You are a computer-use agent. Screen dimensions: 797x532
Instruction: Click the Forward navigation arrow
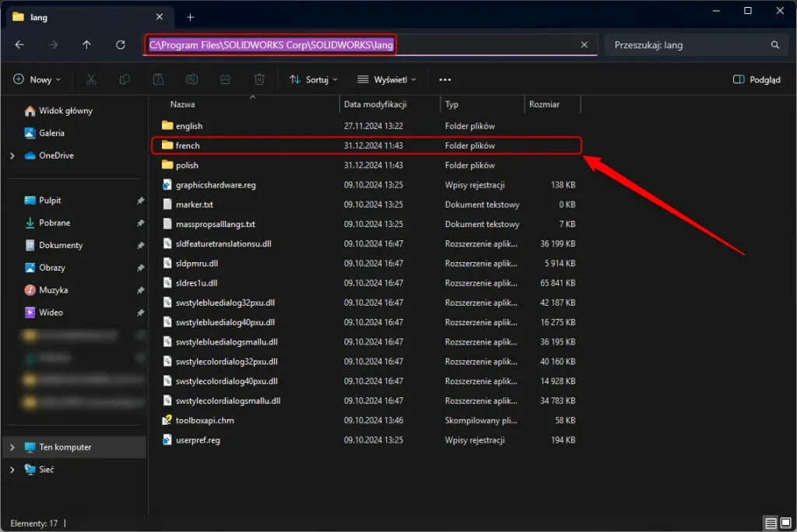tap(54, 44)
